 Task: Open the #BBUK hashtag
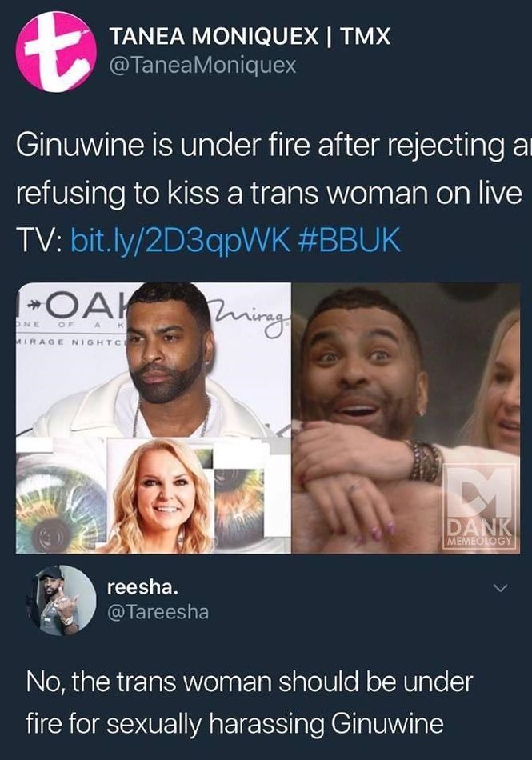pyautogui.click(x=348, y=239)
